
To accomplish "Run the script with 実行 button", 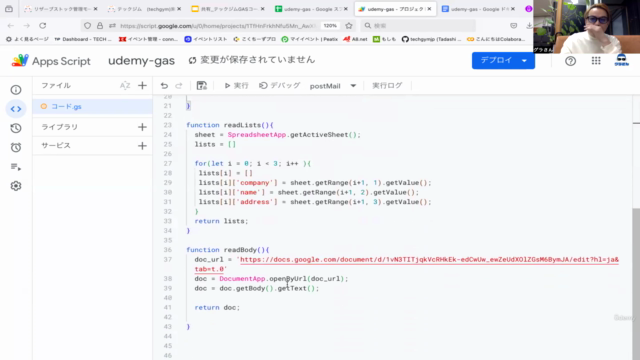I will tap(236, 86).
